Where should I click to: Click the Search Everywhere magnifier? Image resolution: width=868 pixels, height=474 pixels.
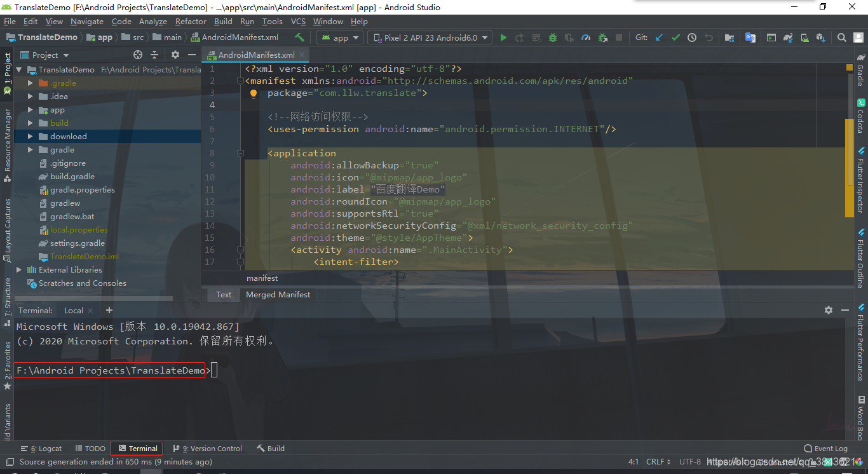pyautogui.click(x=842, y=37)
